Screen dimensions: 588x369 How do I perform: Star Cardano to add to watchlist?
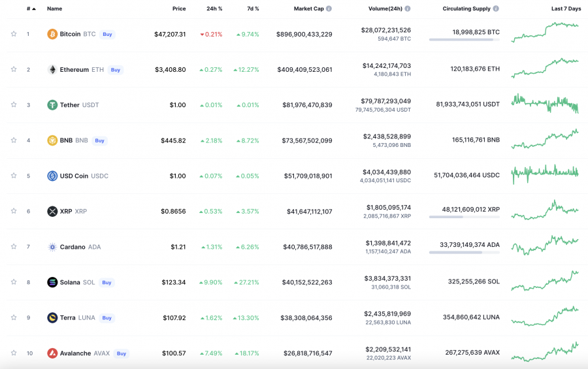(14, 246)
